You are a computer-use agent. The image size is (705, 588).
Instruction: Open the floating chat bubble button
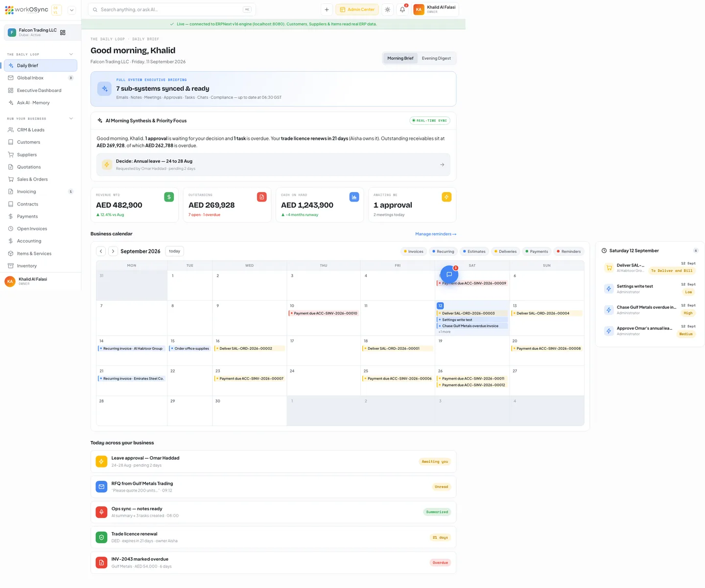click(449, 274)
